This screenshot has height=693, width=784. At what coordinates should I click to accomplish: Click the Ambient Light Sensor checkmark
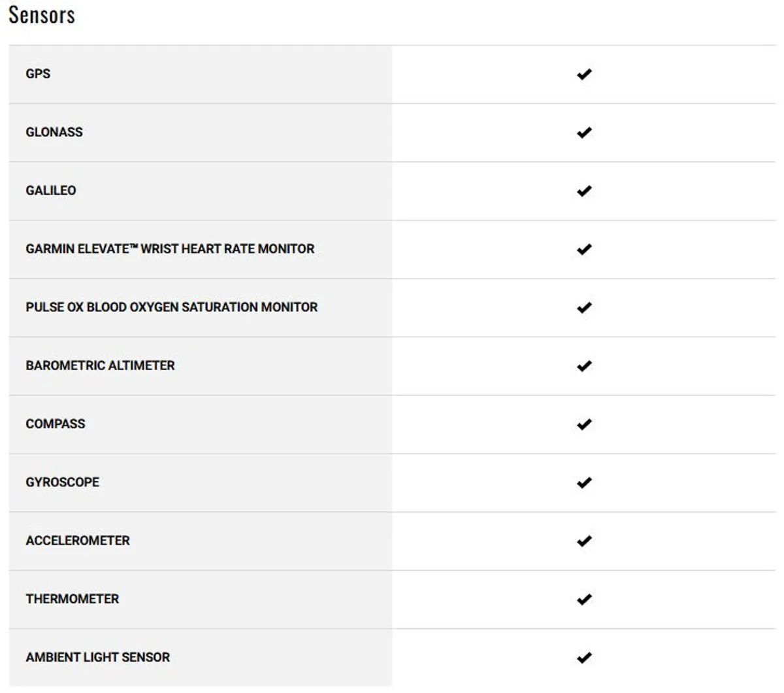(x=584, y=657)
